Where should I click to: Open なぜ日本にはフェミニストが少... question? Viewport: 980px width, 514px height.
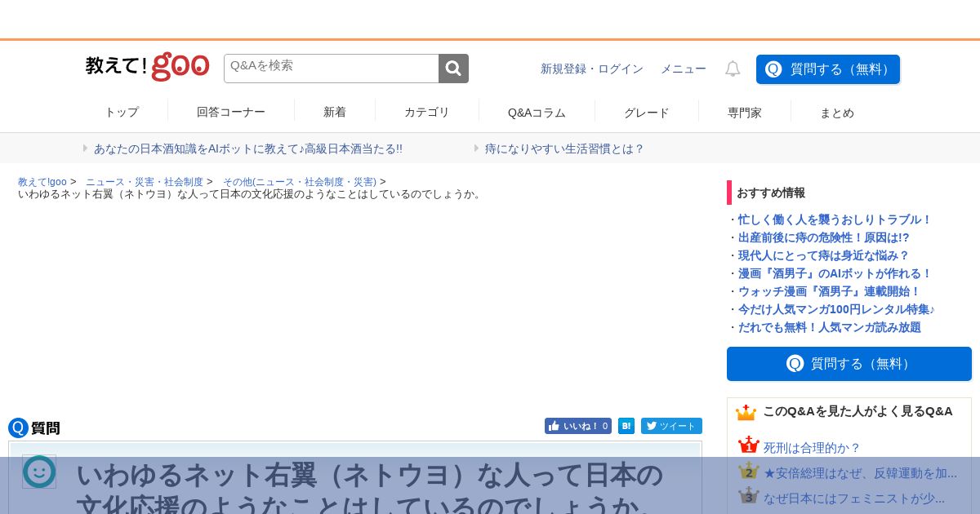pos(854,498)
